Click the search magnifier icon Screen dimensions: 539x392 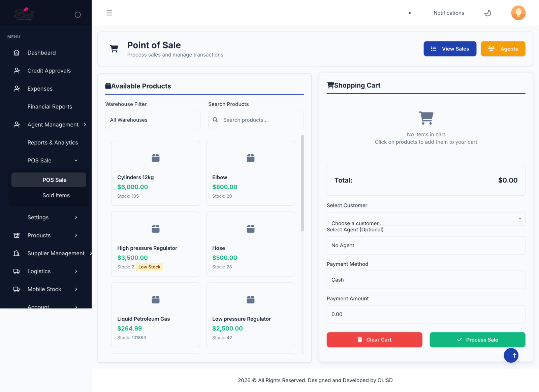pyautogui.click(x=215, y=120)
